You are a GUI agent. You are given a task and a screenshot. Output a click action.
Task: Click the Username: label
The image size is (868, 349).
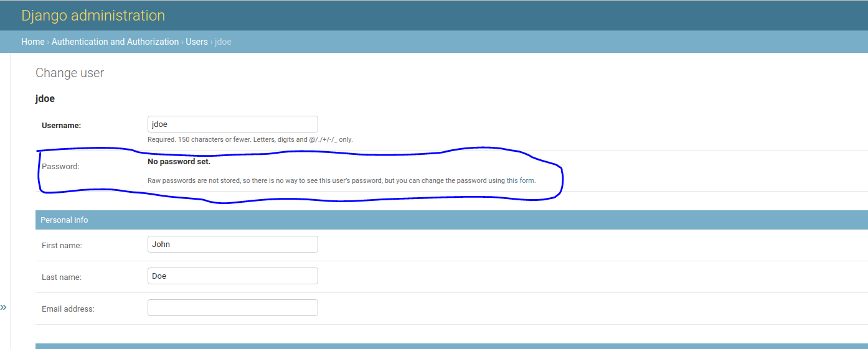click(x=62, y=126)
